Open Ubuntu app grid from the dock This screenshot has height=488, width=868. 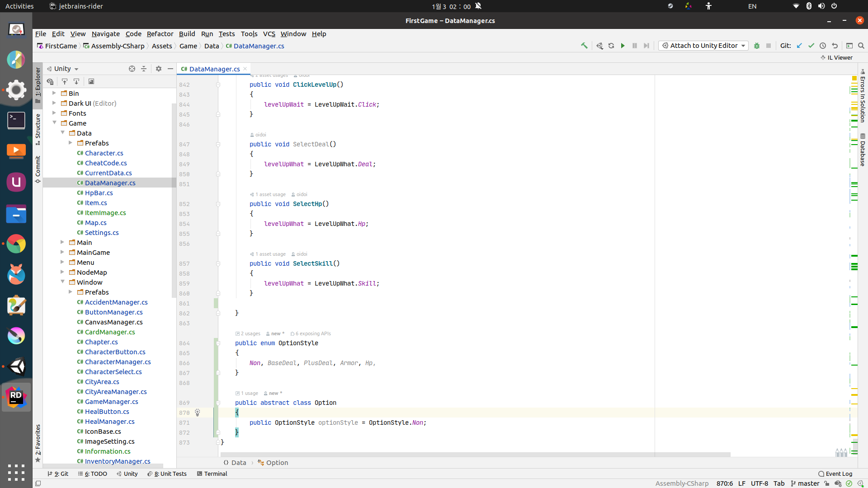pos(16,473)
